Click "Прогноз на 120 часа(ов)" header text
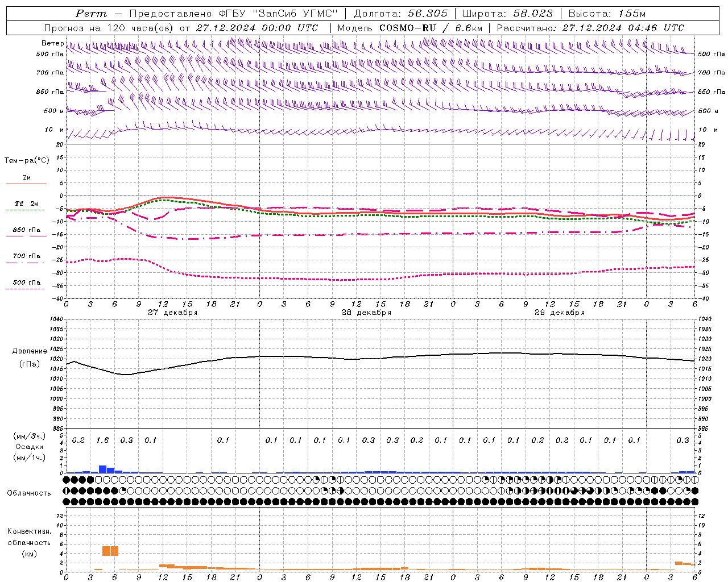This screenshot has height=582, width=728. pyautogui.click(x=110, y=28)
